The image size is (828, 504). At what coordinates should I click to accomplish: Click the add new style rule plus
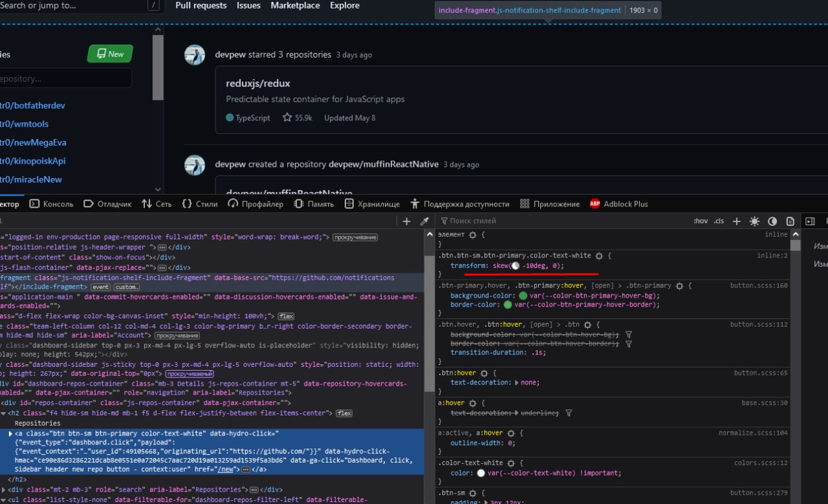click(x=736, y=221)
